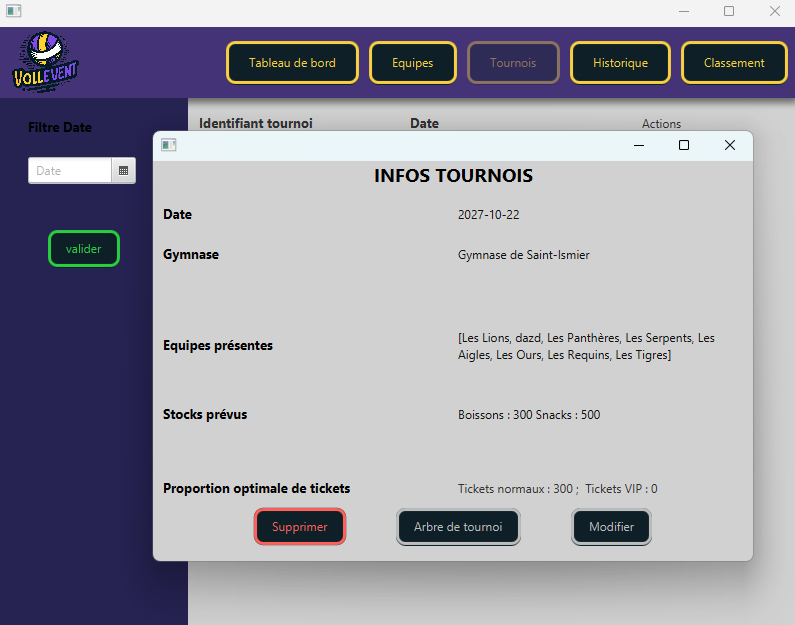Click the teams list starting 'Les Lions'
This screenshot has width=795, height=625.
[x=586, y=347]
